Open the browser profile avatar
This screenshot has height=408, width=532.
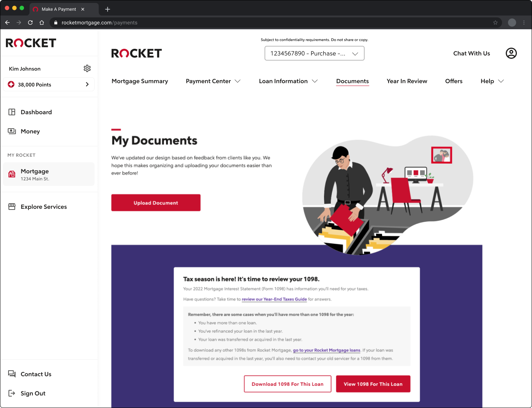click(x=512, y=23)
